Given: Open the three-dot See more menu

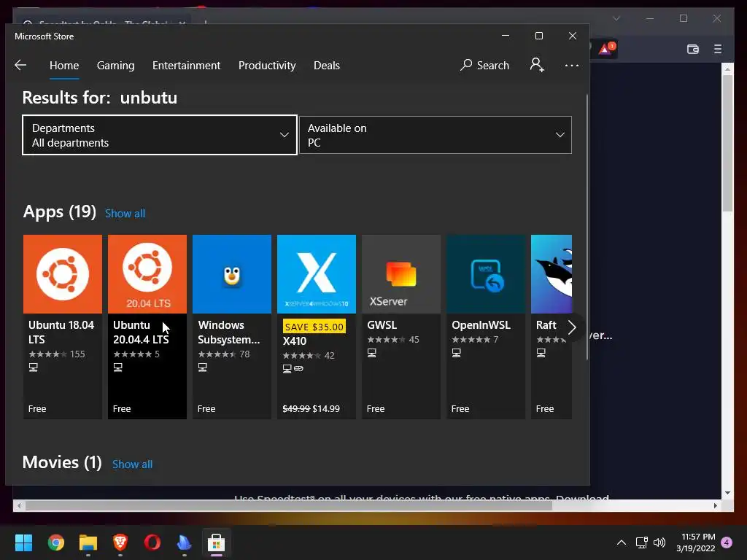Looking at the screenshot, I should [x=572, y=65].
